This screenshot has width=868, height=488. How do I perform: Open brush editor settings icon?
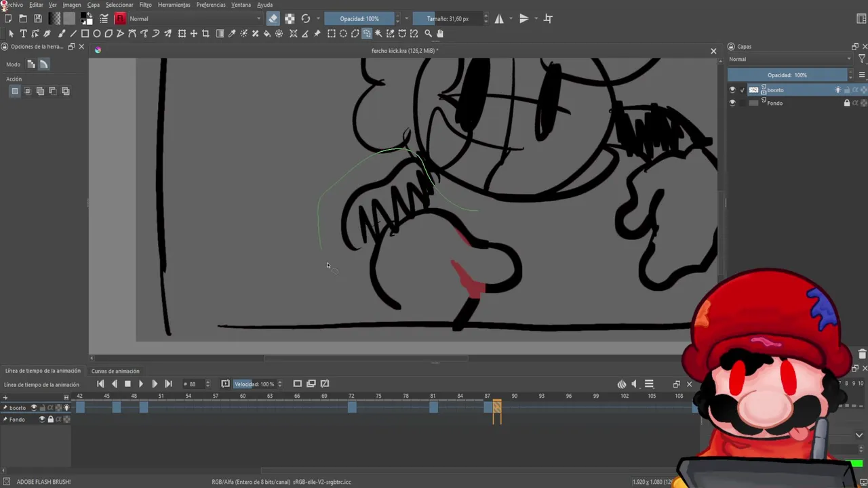click(104, 19)
